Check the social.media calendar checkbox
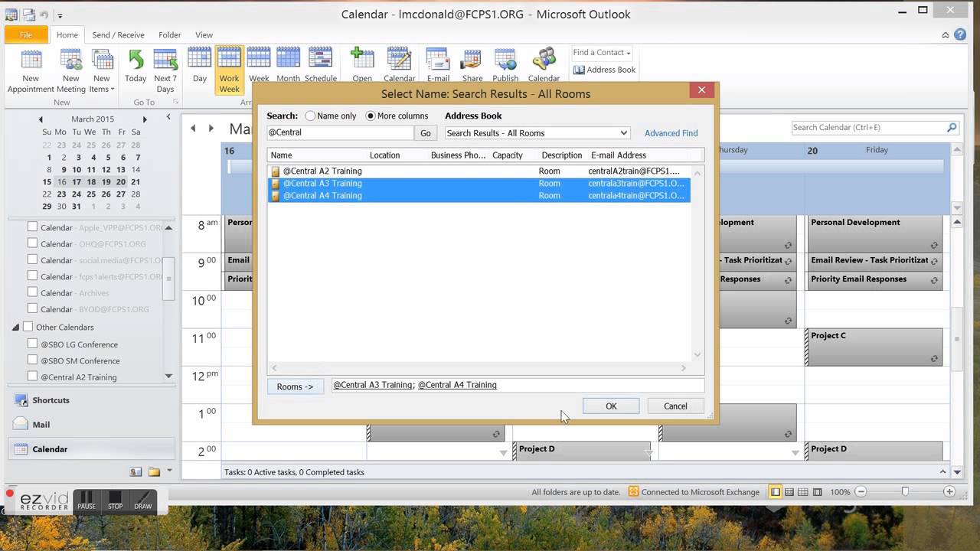Image resolution: width=980 pixels, height=551 pixels. point(32,259)
